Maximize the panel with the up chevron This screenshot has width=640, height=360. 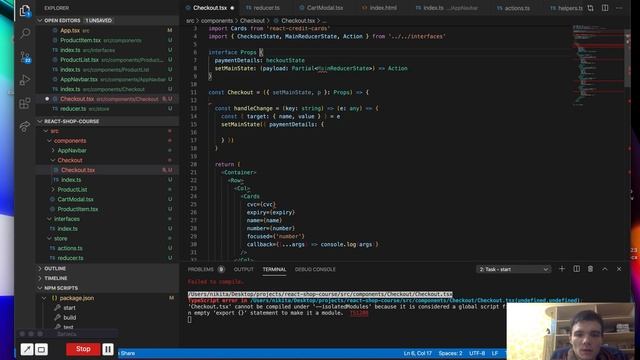pyautogui.click(x=605, y=269)
